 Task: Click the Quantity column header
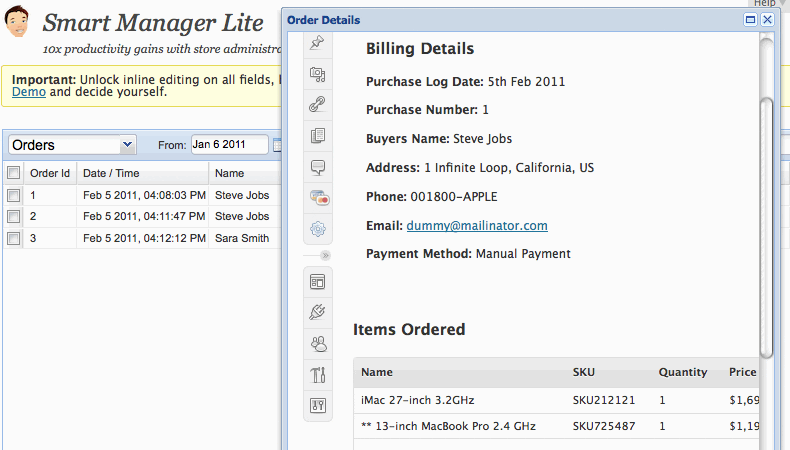click(x=683, y=372)
